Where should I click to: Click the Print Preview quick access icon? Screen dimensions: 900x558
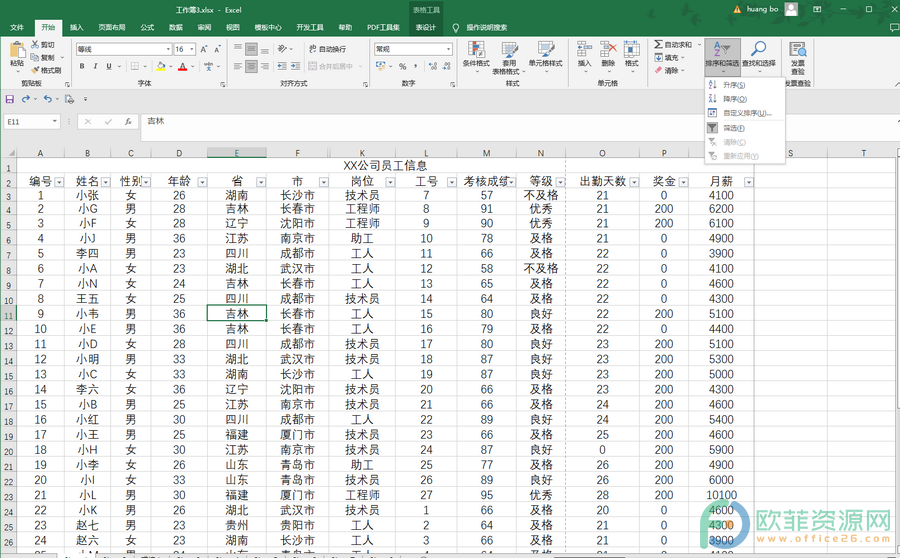[x=69, y=99]
